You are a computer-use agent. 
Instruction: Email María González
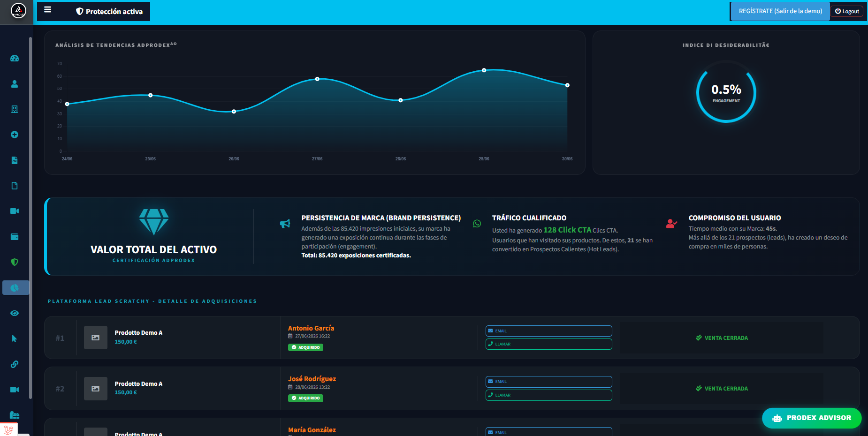point(548,432)
